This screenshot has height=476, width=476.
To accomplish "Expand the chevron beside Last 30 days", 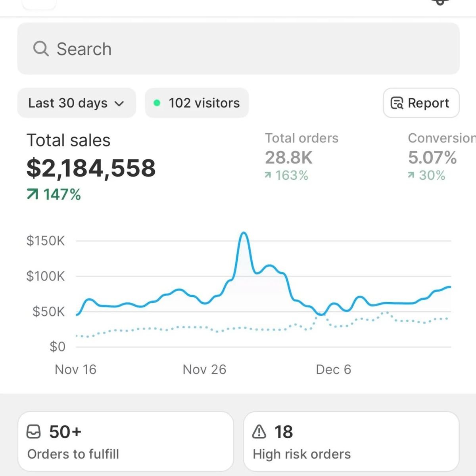I will click(120, 104).
